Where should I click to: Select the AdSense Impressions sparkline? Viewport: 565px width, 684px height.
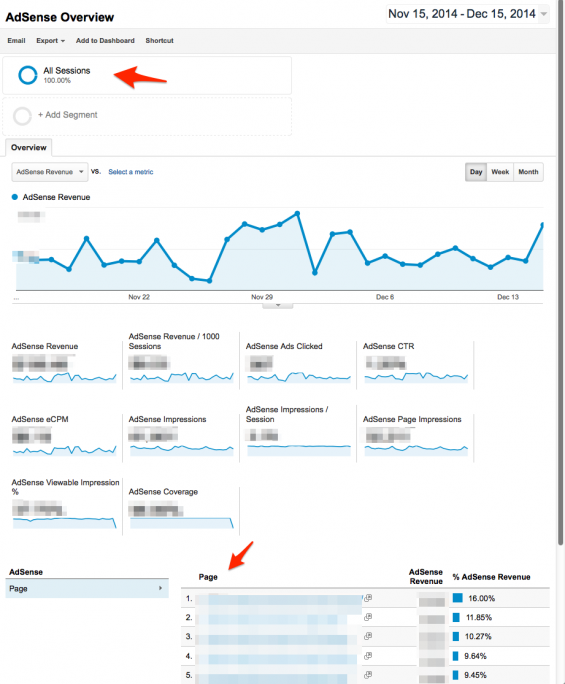tap(181, 450)
